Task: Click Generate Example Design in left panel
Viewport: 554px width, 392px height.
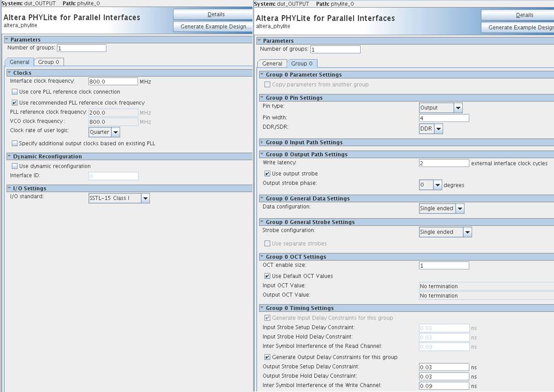Action: tap(213, 27)
